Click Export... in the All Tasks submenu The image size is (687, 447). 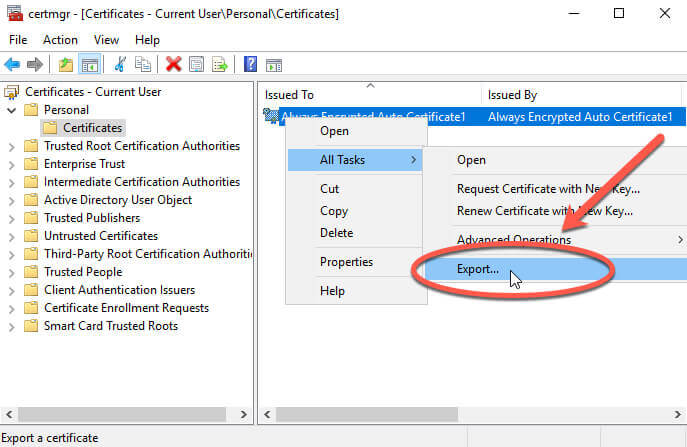[556, 269]
